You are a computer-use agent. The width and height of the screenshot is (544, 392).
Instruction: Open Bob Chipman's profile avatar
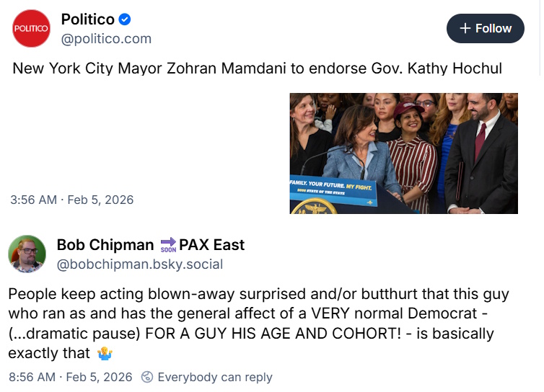click(27, 254)
